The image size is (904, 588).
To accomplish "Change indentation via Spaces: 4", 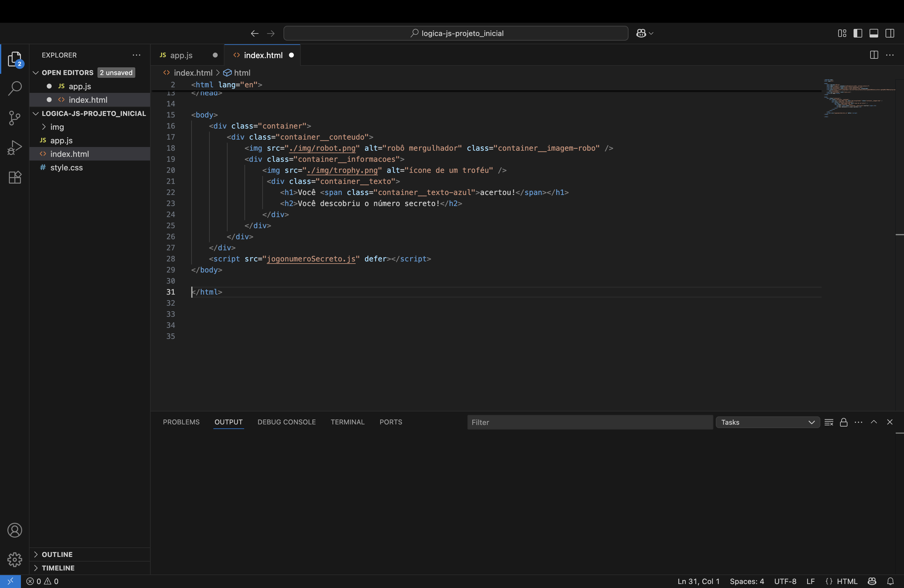I will (747, 581).
